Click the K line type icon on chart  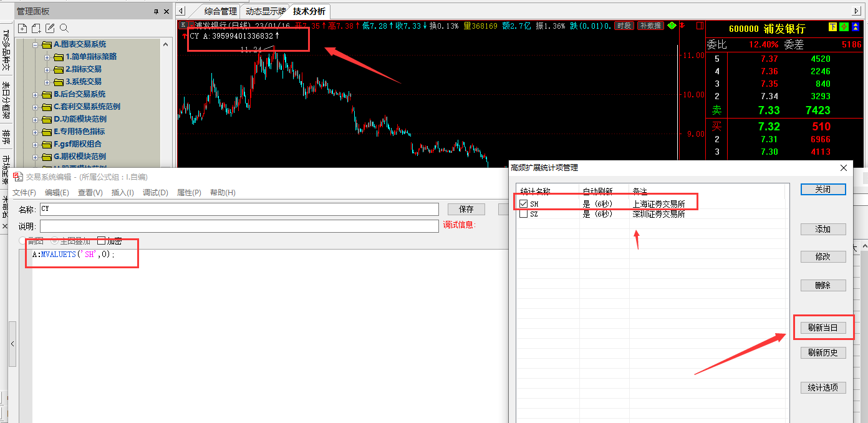pyautogui.click(x=183, y=26)
